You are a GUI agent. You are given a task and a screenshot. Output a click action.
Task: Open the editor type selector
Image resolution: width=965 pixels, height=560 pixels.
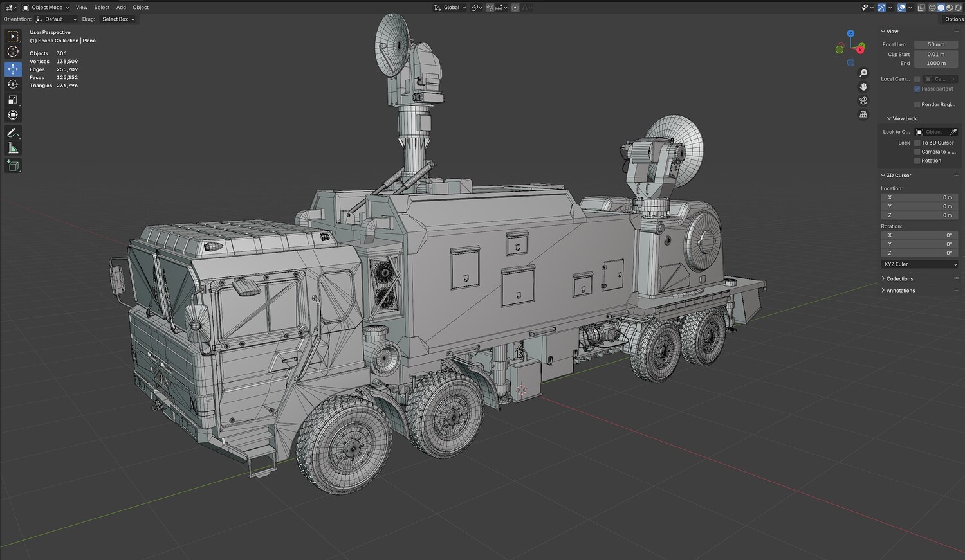coord(11,8)
